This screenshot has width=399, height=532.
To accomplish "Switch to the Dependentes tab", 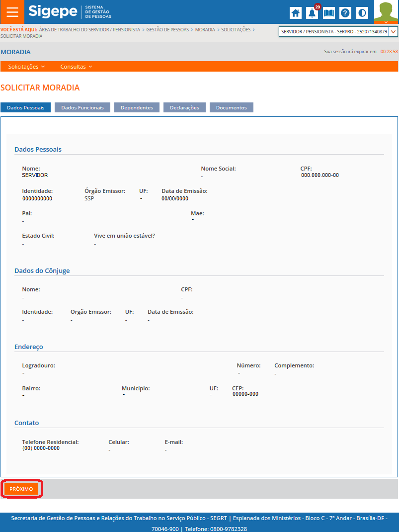I will 137,107.
